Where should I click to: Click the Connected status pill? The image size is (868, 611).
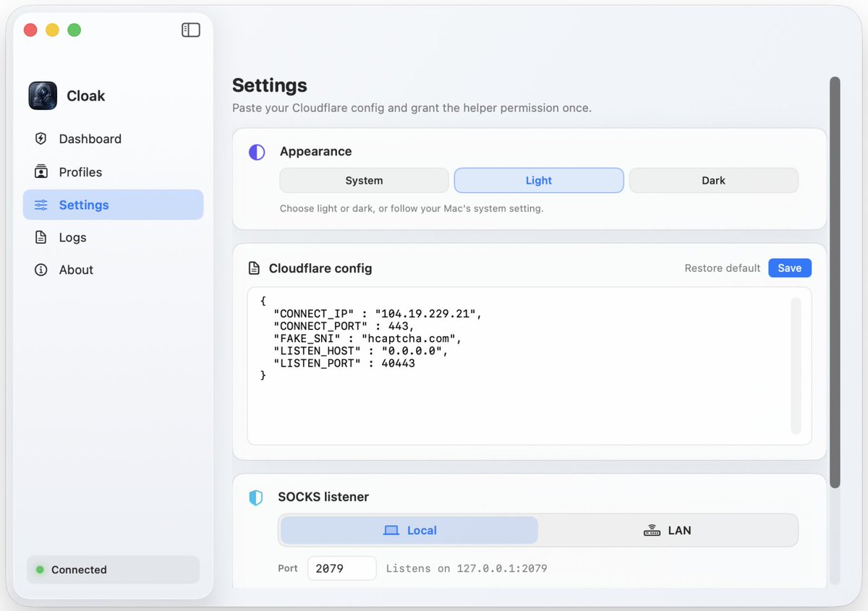[114, 570]
